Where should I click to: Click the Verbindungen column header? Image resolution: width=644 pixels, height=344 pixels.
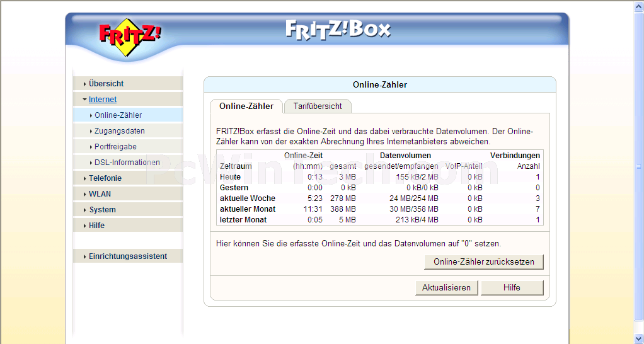[x=515, y=156]
